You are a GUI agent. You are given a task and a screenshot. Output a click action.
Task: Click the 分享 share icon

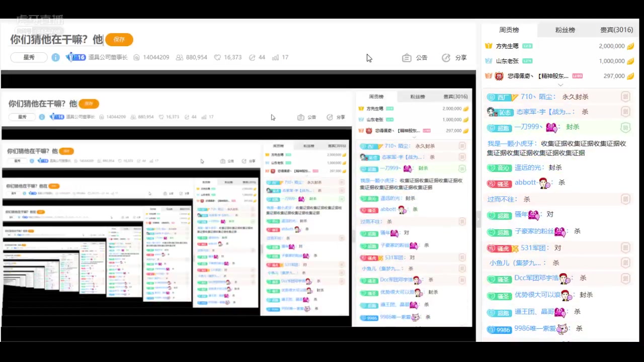(446, 58)
